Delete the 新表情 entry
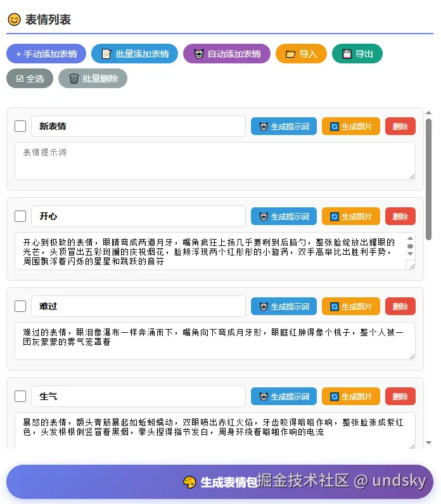The image size is (441, 504). (400, 126)
